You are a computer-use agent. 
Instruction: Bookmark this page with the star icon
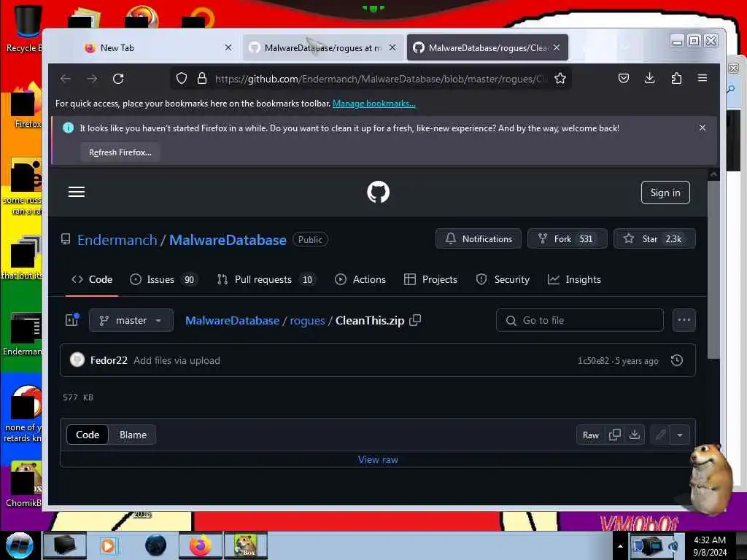[x=560, y=79]
